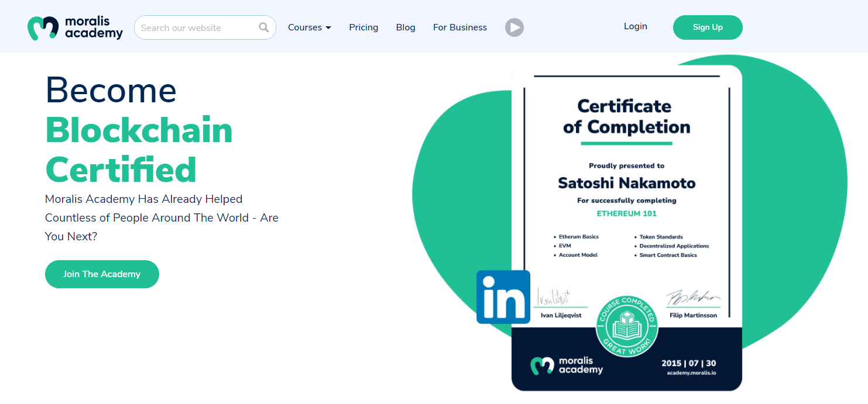Click the Ivan Liljeqvist signature name
The width and height of the screenshot is (868, 404).
click(x=561, y=316)
